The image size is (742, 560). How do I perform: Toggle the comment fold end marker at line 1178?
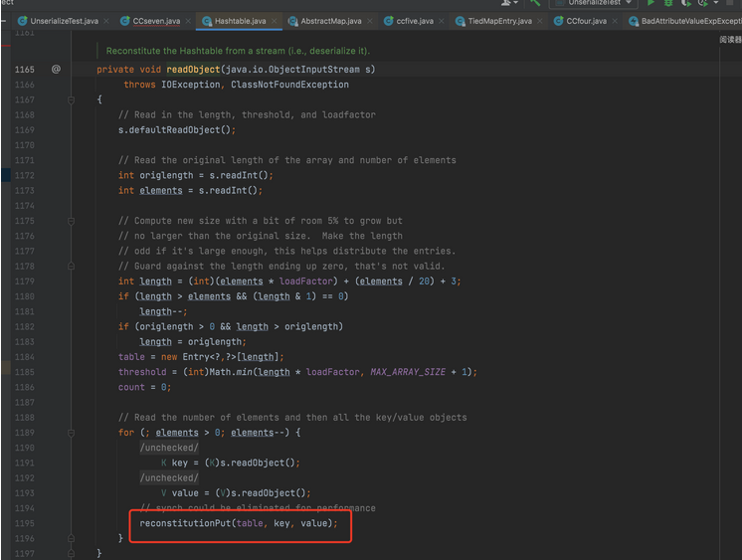pos(71,266)
